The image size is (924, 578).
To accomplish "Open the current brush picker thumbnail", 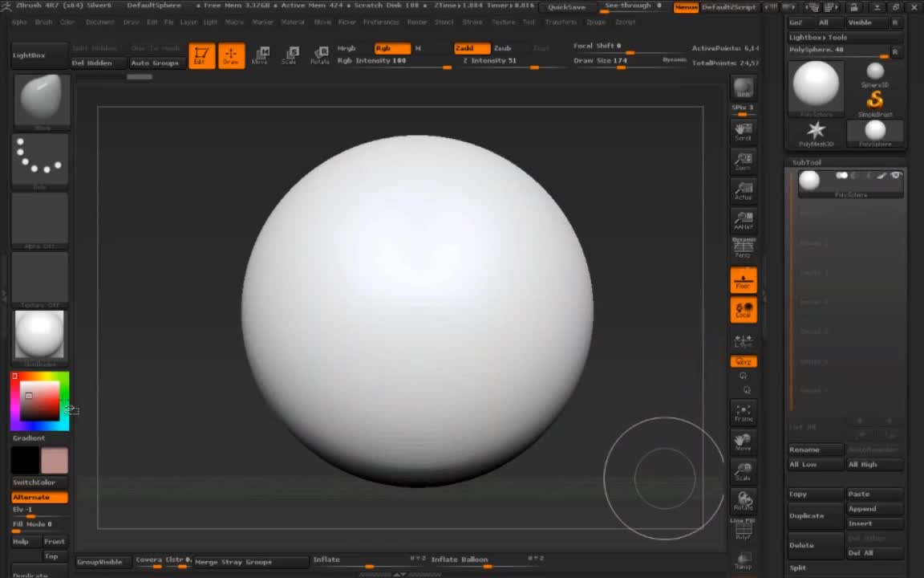I will pos(42,100).
